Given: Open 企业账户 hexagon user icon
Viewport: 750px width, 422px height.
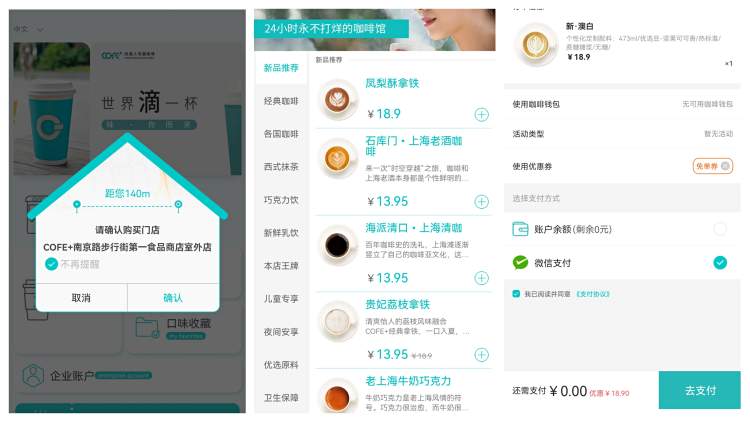Looking at the screenshot, I should pos(33,376).
